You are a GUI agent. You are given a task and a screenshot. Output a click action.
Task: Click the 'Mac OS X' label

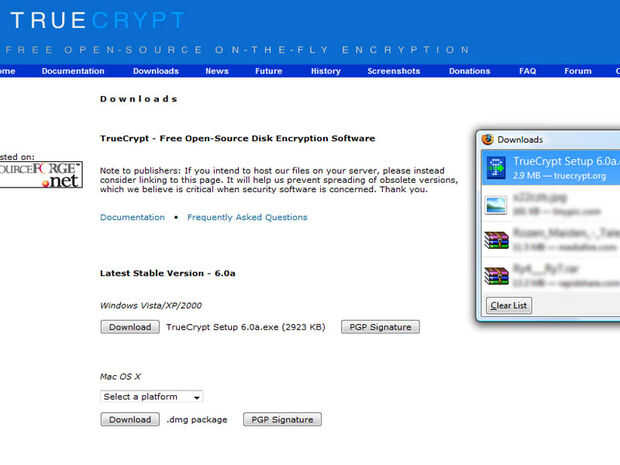click(120, 376)
